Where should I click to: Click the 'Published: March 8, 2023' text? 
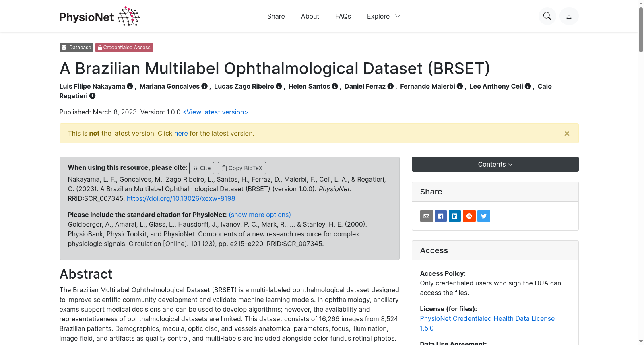click(x=99, y=112)
